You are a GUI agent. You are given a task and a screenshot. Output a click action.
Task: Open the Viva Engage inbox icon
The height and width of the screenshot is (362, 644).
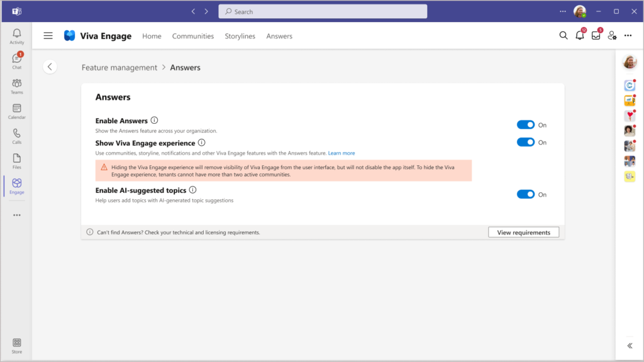point(596,35)
